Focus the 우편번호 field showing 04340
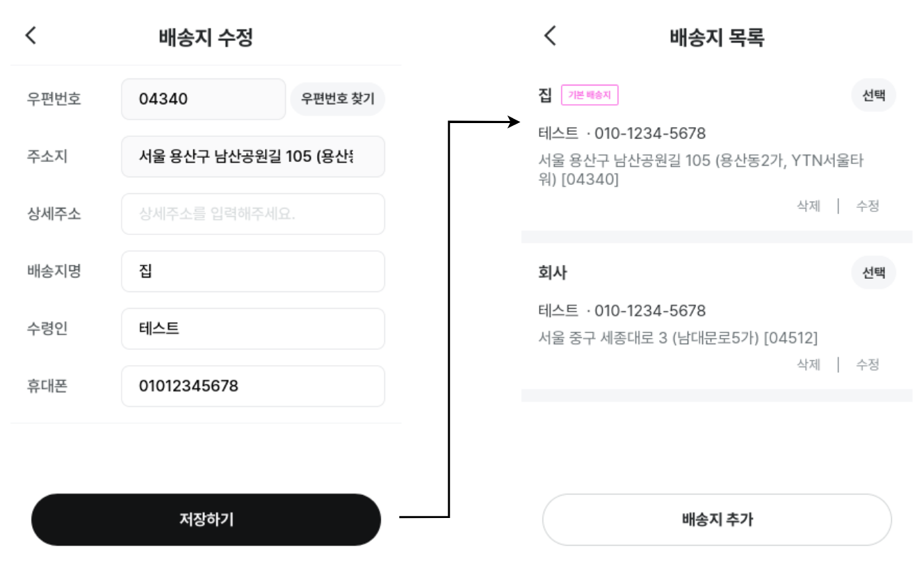This screenshot has width=924, height=575. click(203, 99)
